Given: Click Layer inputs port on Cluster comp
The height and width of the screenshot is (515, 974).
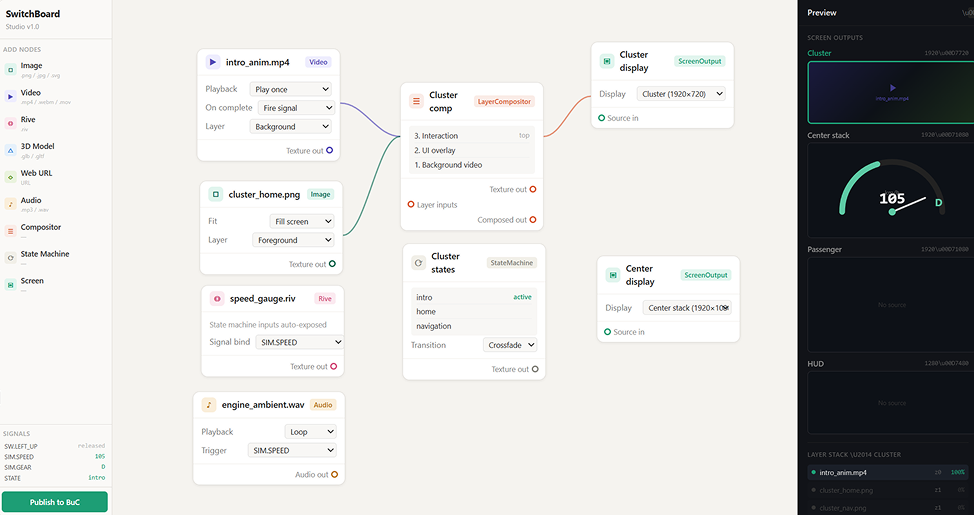Looking at the screenshot, I should [x=411, y=204].
